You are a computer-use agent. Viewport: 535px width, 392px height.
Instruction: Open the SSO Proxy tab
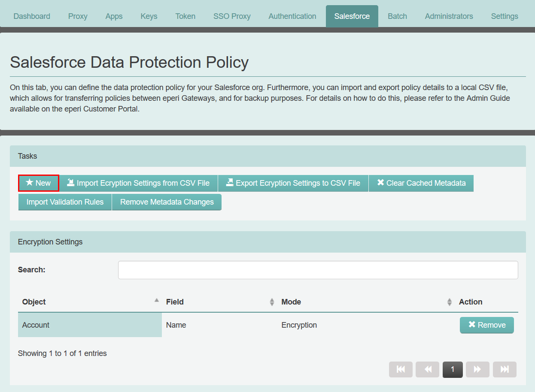click(232, 16)
